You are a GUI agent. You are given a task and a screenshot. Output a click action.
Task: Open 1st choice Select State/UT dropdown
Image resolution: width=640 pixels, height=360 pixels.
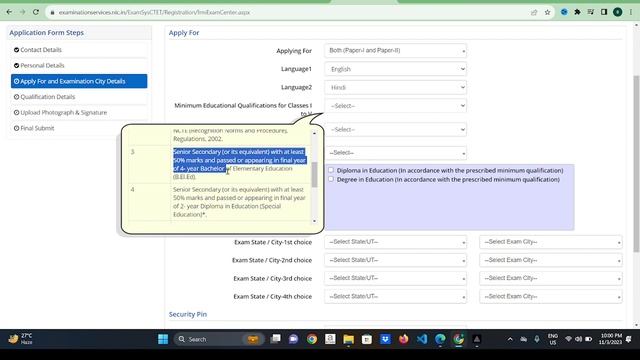[x=396, y=242]
